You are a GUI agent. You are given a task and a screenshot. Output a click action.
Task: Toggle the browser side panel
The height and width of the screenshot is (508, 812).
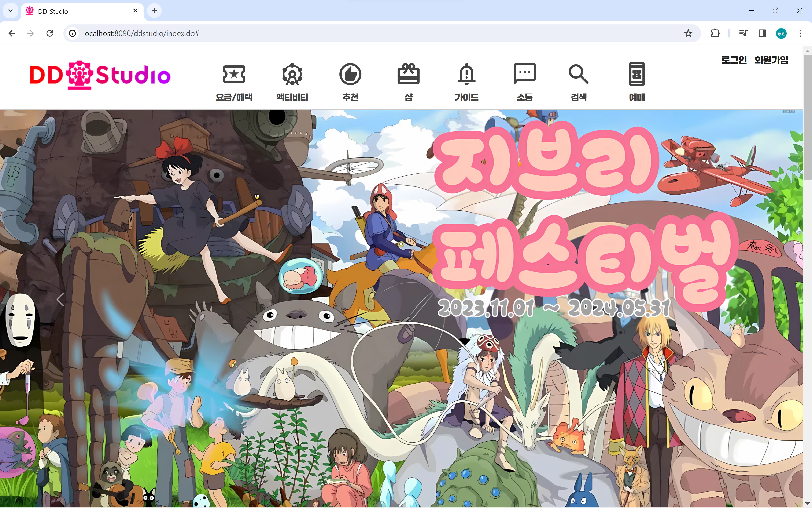tap(762, 33)
